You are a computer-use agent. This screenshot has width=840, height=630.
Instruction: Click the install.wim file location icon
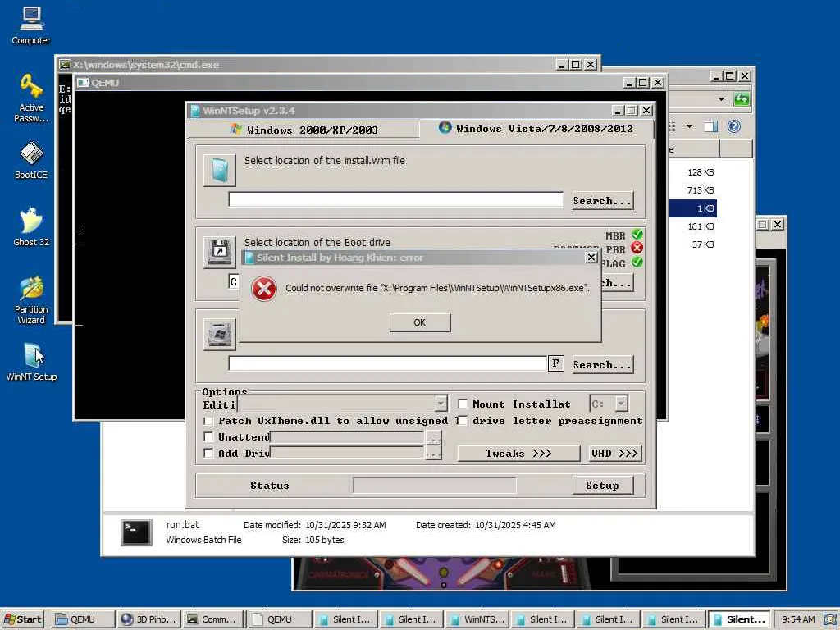pyautogui.click(x=219, y=171)
